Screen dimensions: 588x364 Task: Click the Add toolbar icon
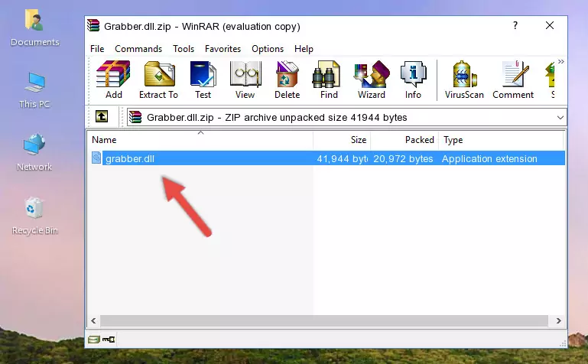tap(113, 80)
